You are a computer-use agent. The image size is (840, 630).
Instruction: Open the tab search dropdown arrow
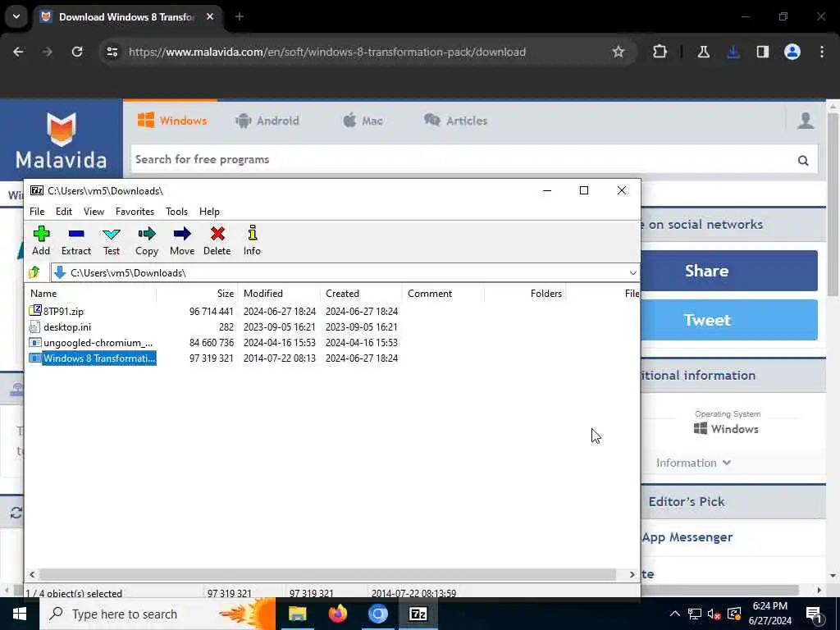pyautogui.click(x=16, y=16)
